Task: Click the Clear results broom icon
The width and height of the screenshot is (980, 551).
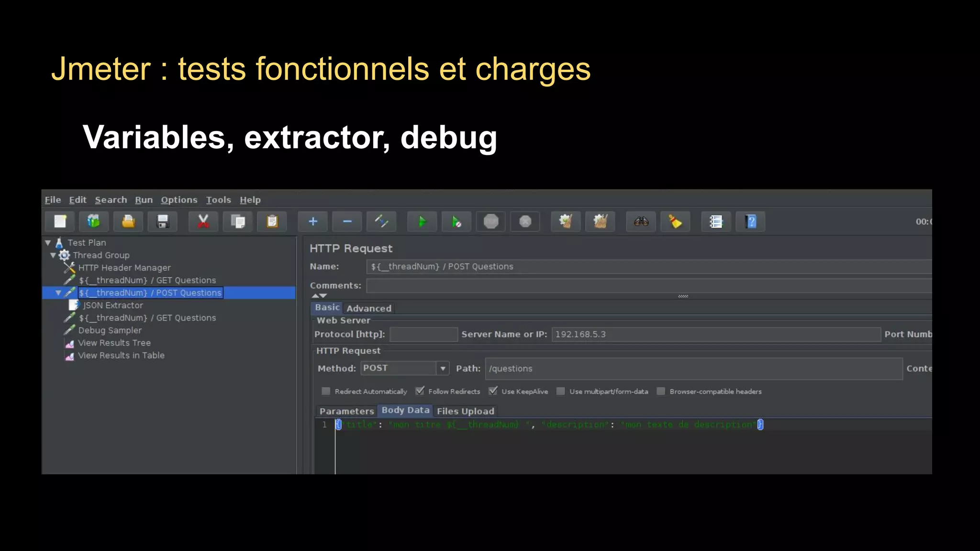Action: pyautogui.click(x=566, y=221)
